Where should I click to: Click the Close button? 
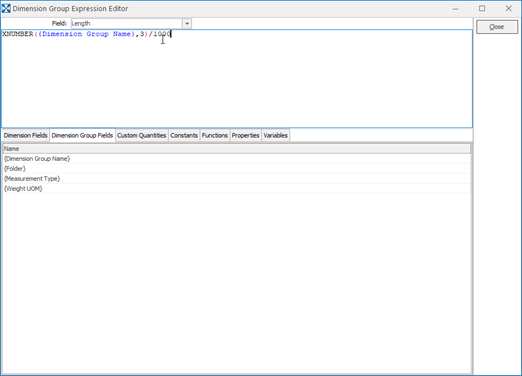pos(497,27)
